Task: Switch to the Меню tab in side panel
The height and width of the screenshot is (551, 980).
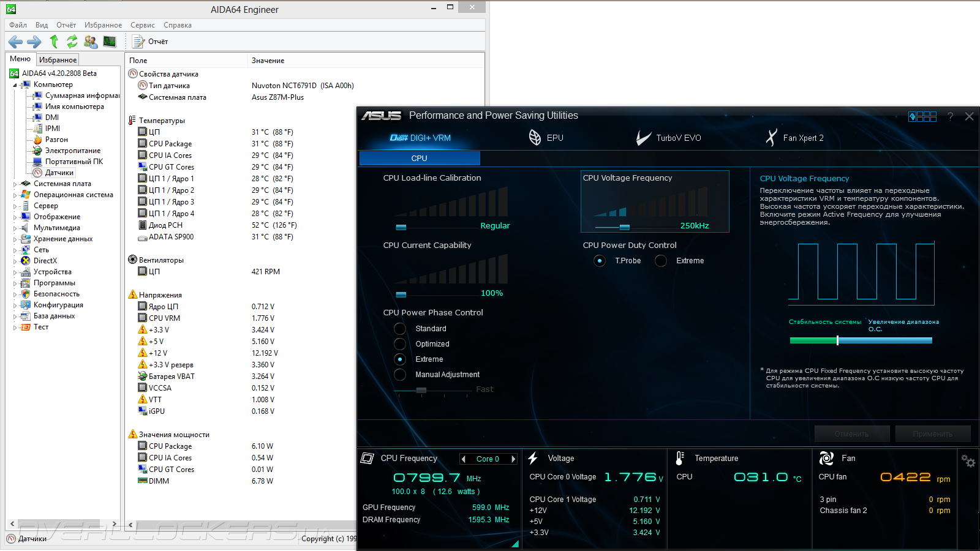Action: click(20, 59)
